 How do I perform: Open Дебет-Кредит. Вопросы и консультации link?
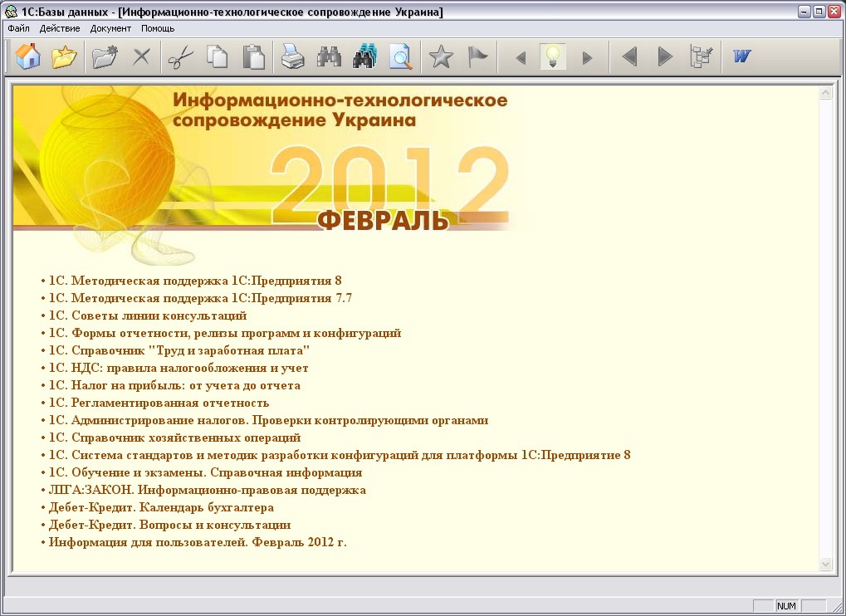[x=170, y=525]
